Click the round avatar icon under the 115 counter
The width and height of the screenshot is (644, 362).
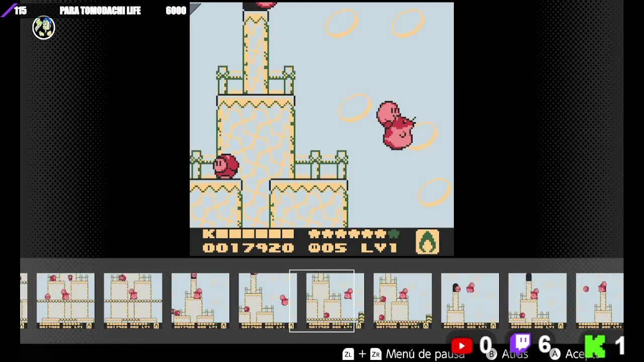(44, 28)
